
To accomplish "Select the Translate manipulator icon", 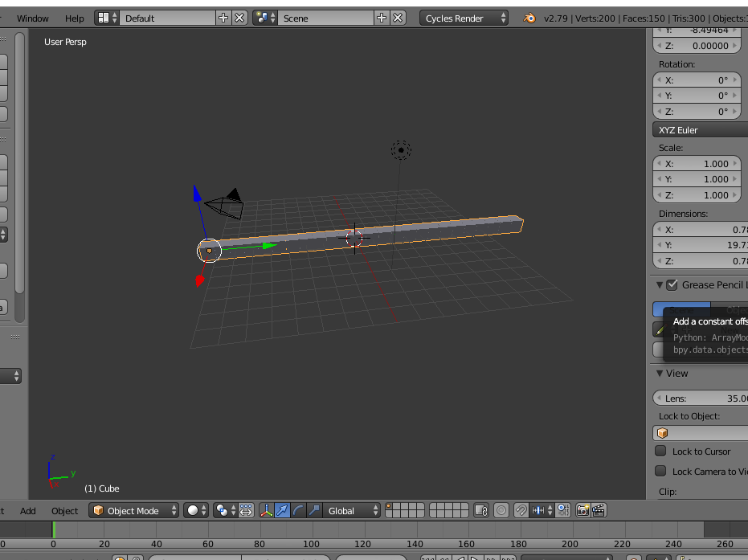I will click(x=284, y=510).
